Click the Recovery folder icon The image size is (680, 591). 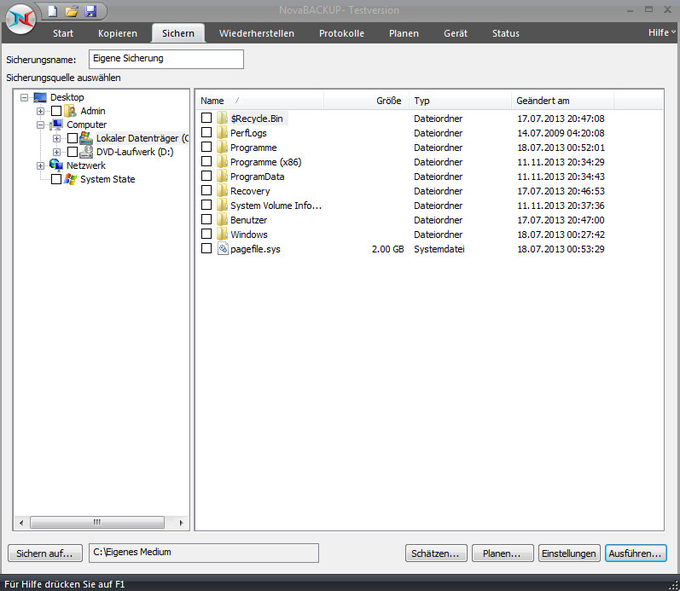coord(222,191)
